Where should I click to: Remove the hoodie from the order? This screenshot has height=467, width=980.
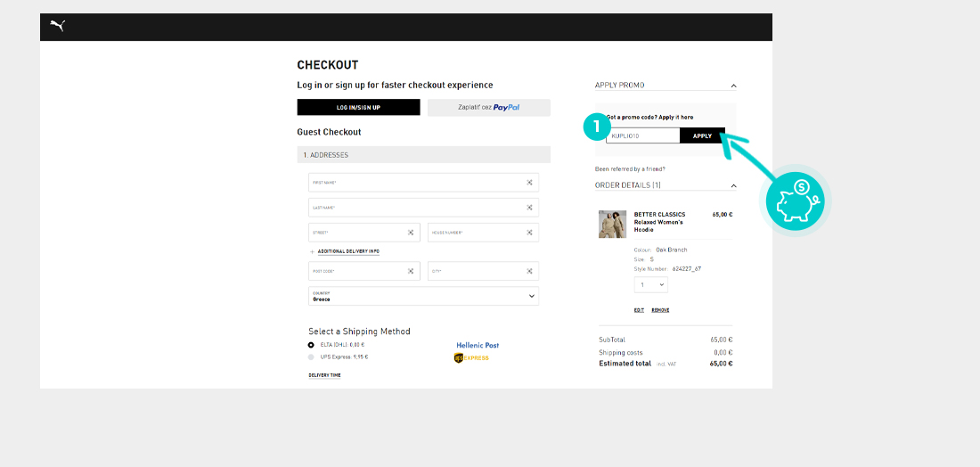tap(660, 310)
